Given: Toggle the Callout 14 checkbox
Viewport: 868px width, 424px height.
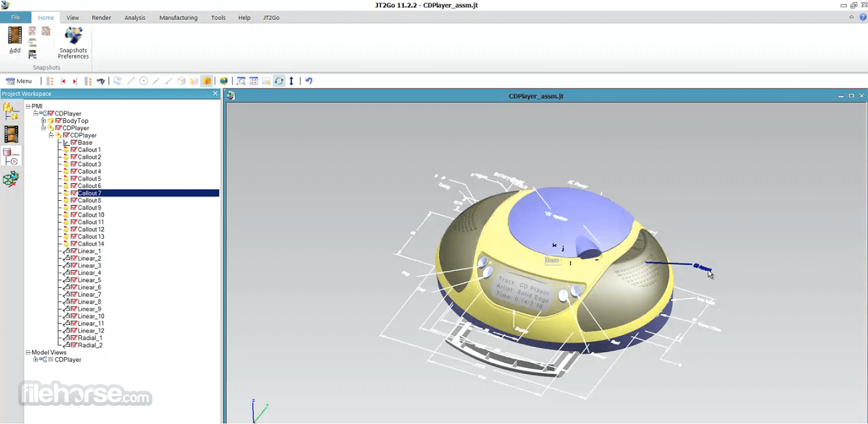Looking at the screenshot, I should point(74,244).
